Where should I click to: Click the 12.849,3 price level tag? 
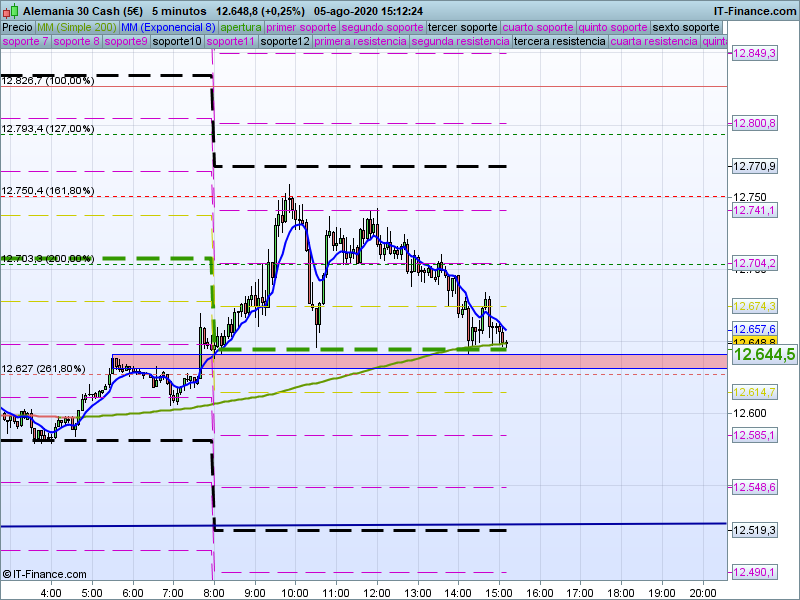point(755,53)
